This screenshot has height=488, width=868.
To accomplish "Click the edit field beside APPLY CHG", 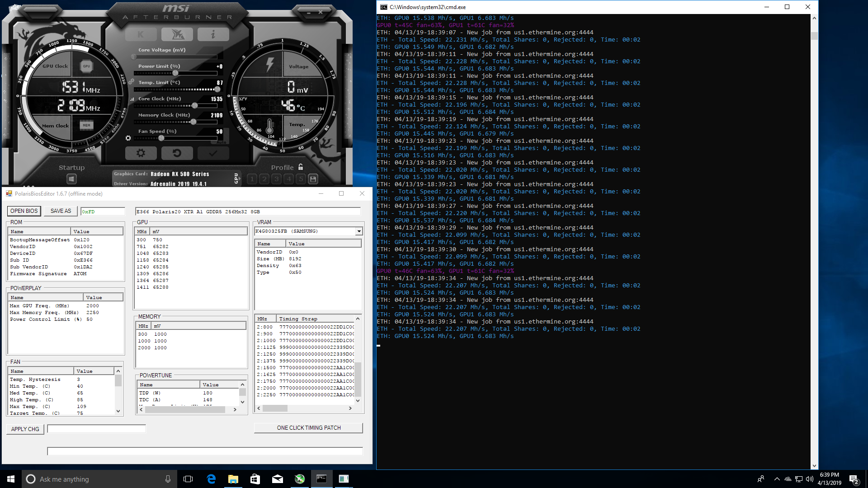I will 97,429.
